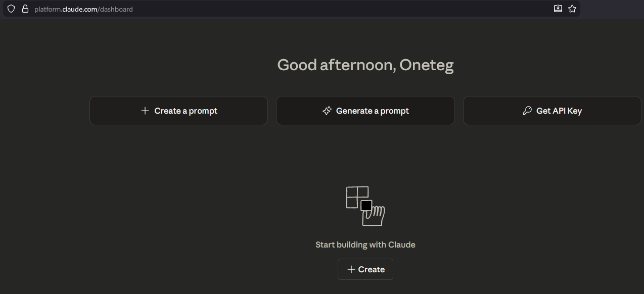Click the sparkle icon beside Generate a prompt
Image resolution: width=644 pixels, height=294 pixels.
tap(327, 111)
